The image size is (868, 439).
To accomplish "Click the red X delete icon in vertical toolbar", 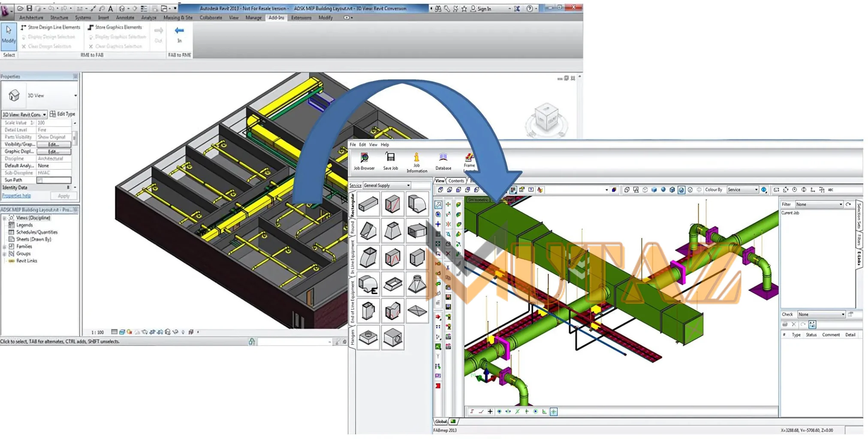I will click(x=448, y=254).
